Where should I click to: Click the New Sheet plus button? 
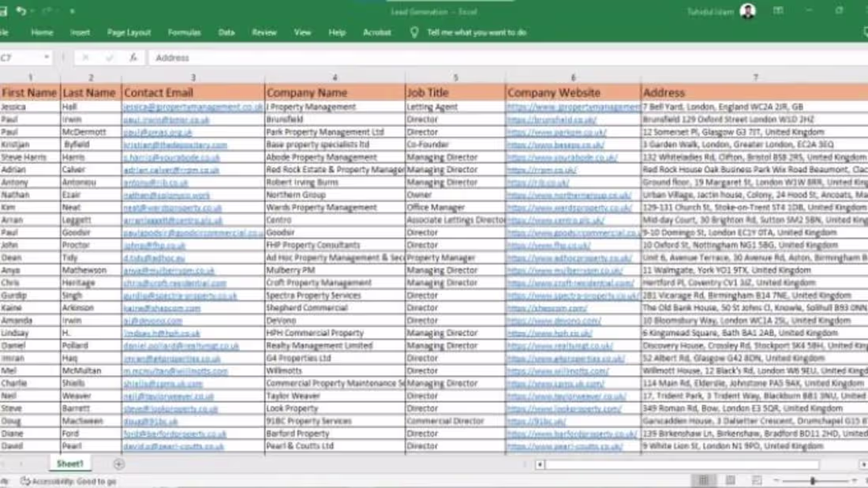tap(119, 464)
